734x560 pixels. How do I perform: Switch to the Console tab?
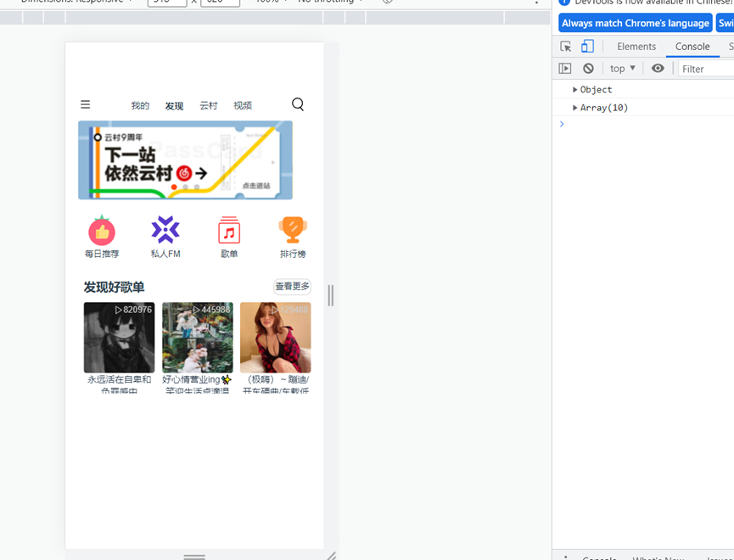click(x=692, y=47)
